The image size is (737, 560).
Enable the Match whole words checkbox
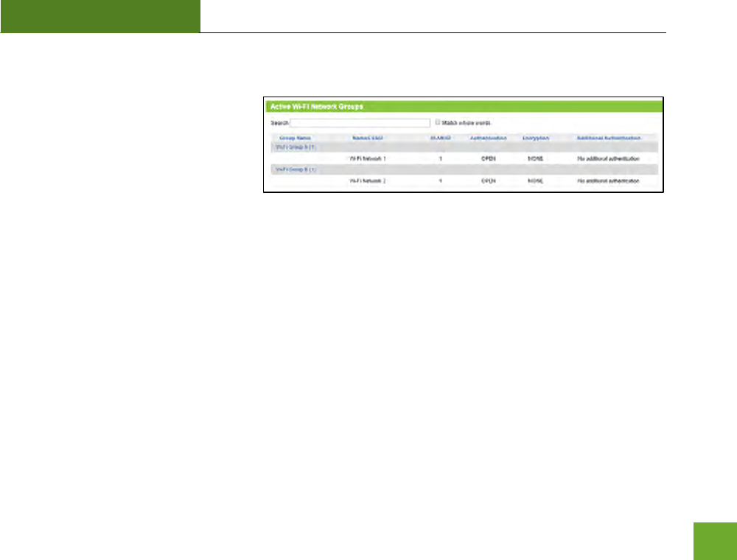click(438, 122)
